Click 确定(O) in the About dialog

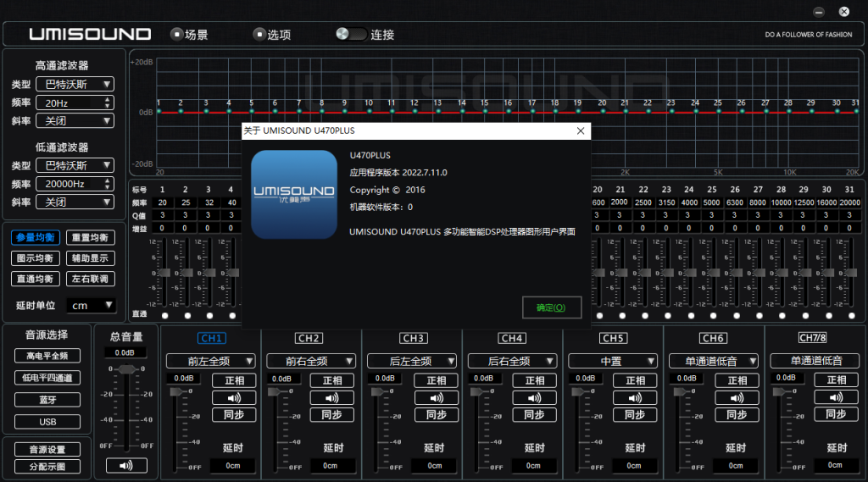[551, 307]
